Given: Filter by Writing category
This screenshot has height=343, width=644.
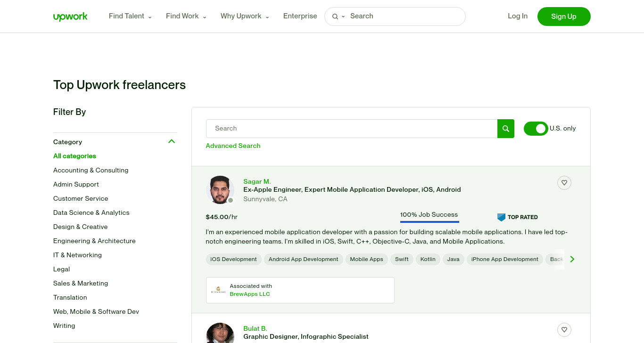Looking at the screenshot, I should coord(64,326).
